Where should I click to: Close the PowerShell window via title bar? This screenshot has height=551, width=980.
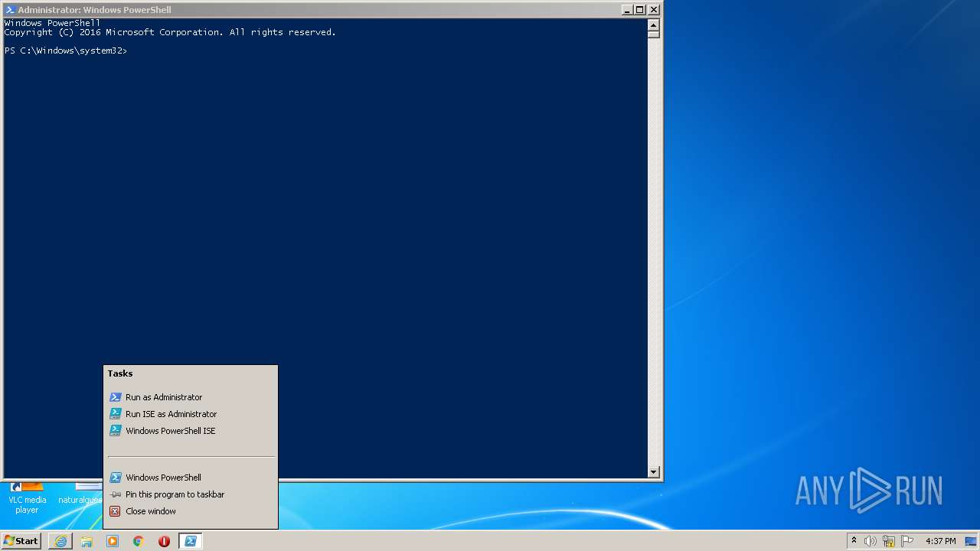click(x=654, y=10)
